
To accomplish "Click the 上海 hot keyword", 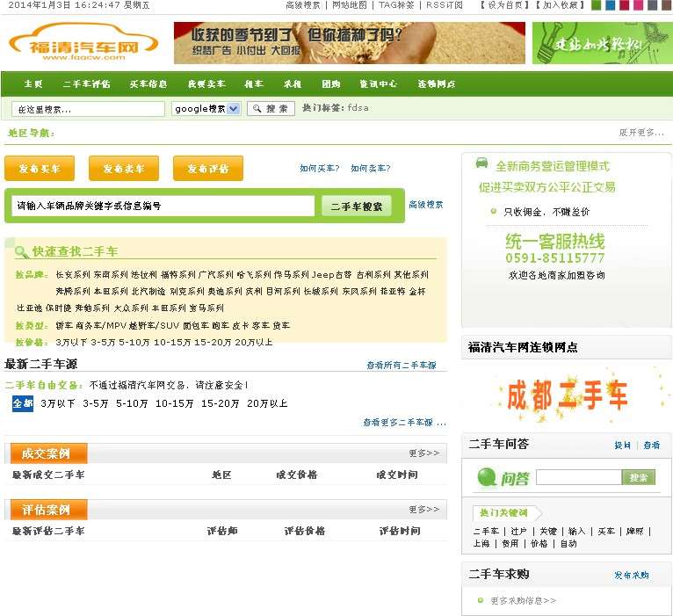I will 481,544.
